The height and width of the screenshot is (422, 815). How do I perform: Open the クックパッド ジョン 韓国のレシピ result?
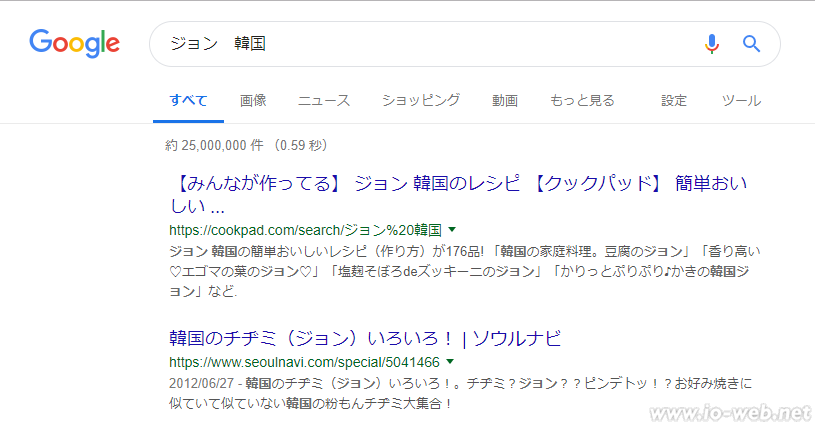(458, 195)
